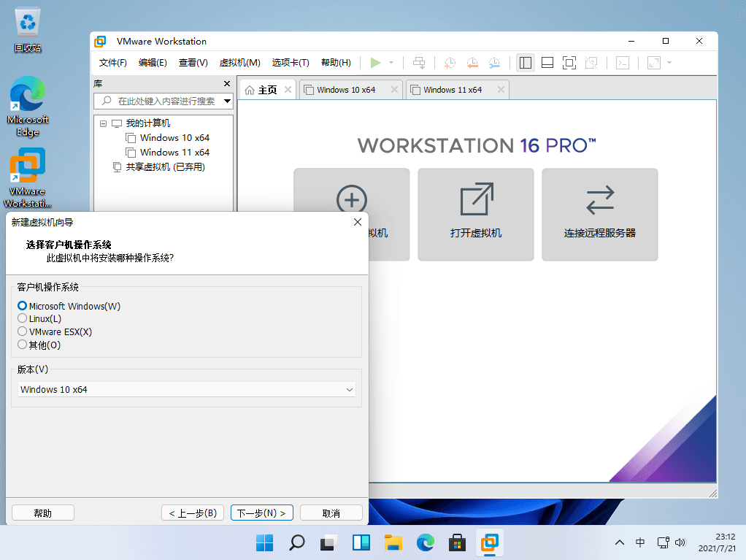746x560 pixels.
Task: Open the Snapshot Manager toolbar icon
Action: tap(494, 63)
